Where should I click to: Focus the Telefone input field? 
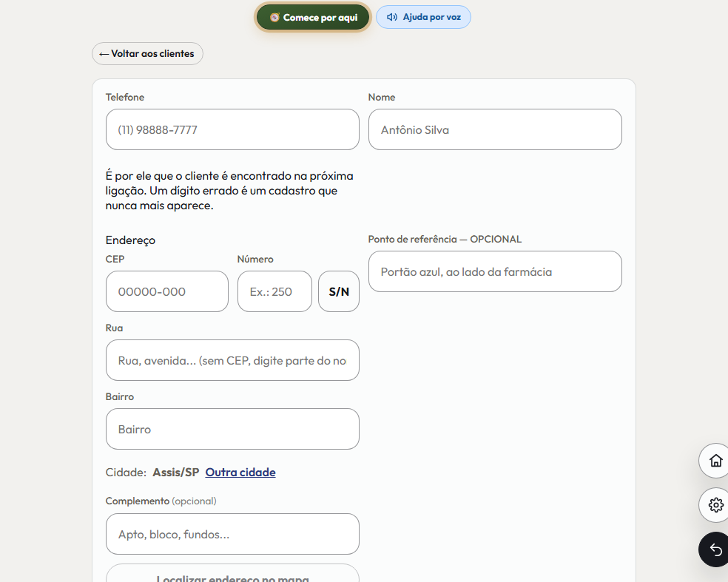click(x=232, y=129)
